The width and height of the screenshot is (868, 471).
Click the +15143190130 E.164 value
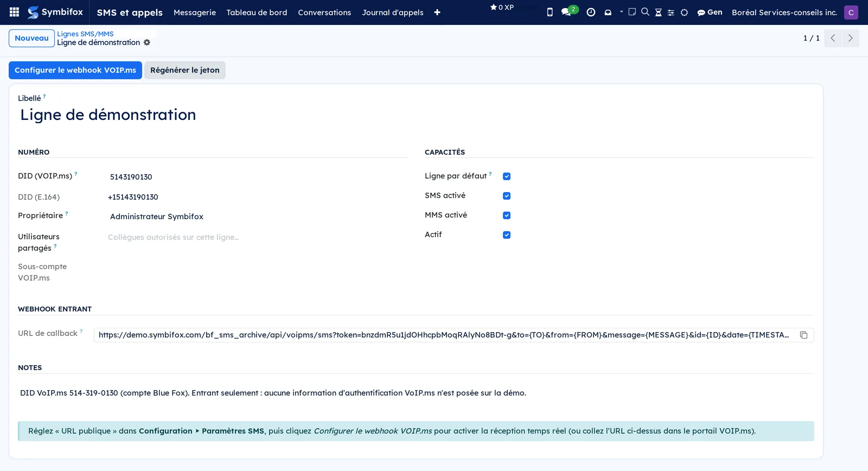(x=133, y=197)
